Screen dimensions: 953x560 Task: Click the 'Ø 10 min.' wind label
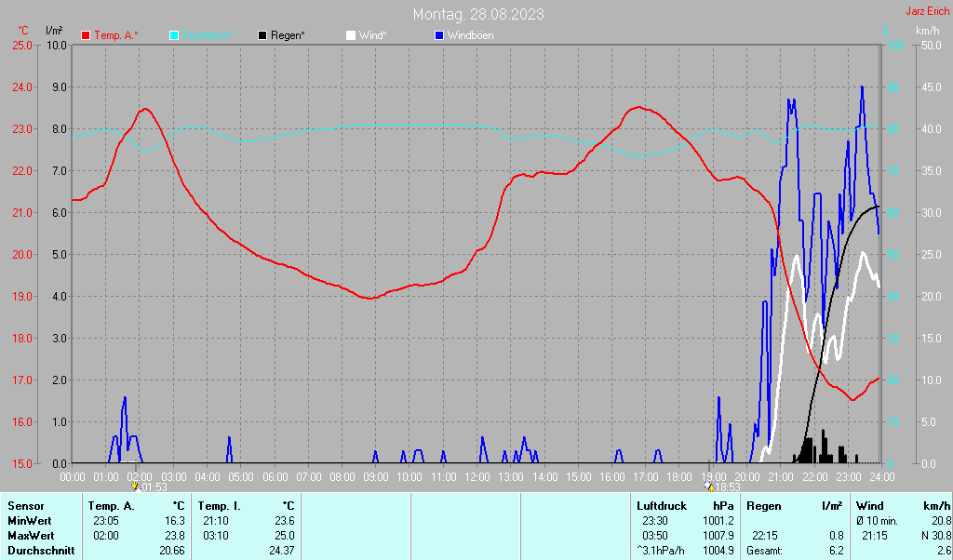point(877,521)
